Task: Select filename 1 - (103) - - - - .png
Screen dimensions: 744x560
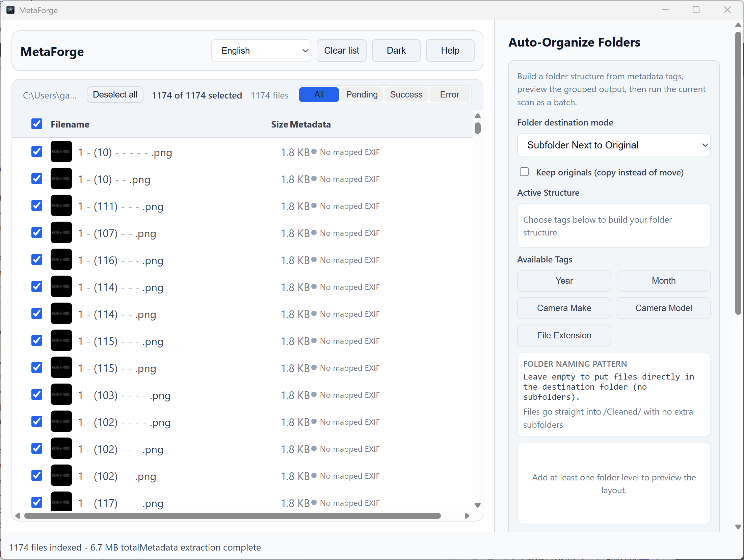Action: 124,395
